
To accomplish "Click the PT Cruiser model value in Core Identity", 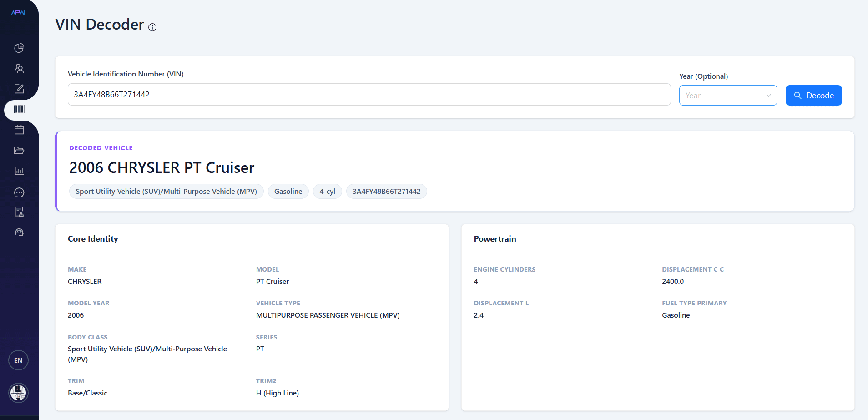I will click(x=273, y=282).
